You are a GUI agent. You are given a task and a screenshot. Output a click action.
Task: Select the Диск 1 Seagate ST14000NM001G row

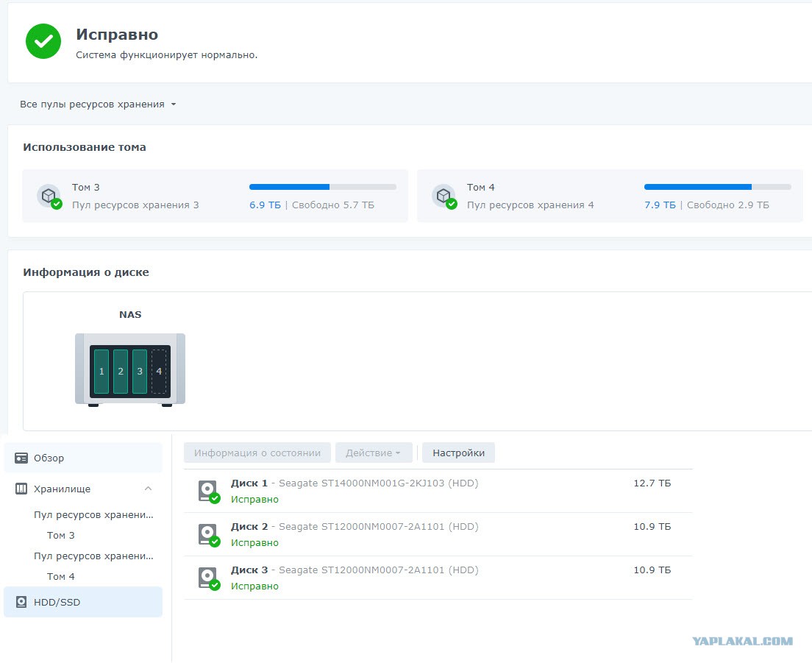coord(438,491)
